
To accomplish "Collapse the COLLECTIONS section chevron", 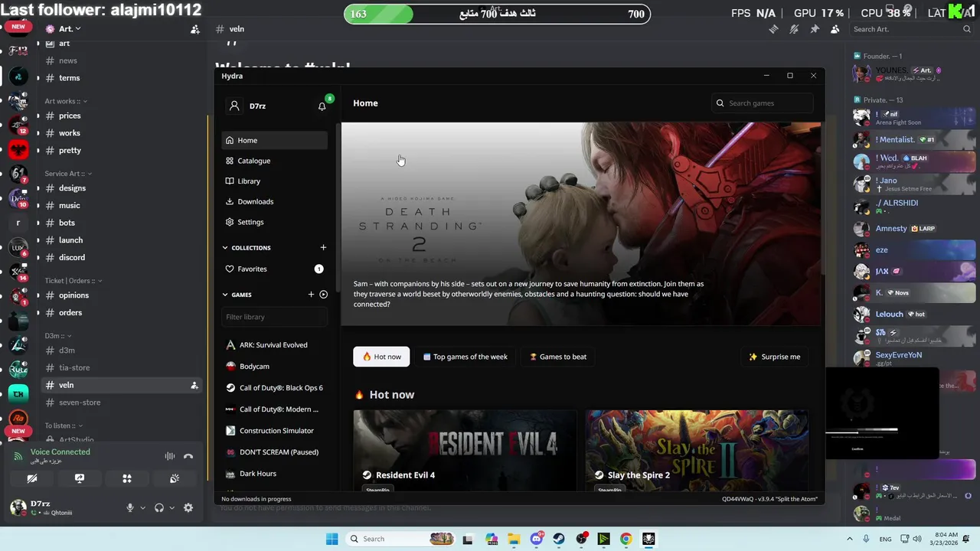I will point(225,248).
